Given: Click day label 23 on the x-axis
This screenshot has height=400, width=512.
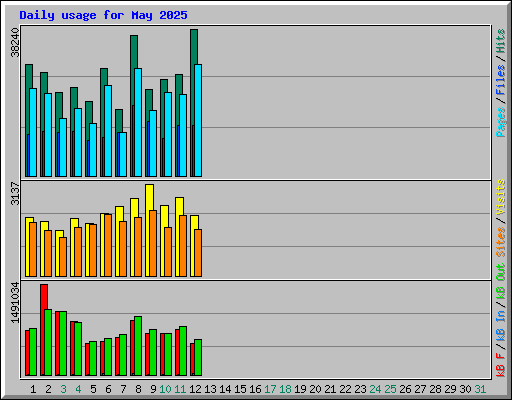Looking at the screenshot, I should 360,389.
